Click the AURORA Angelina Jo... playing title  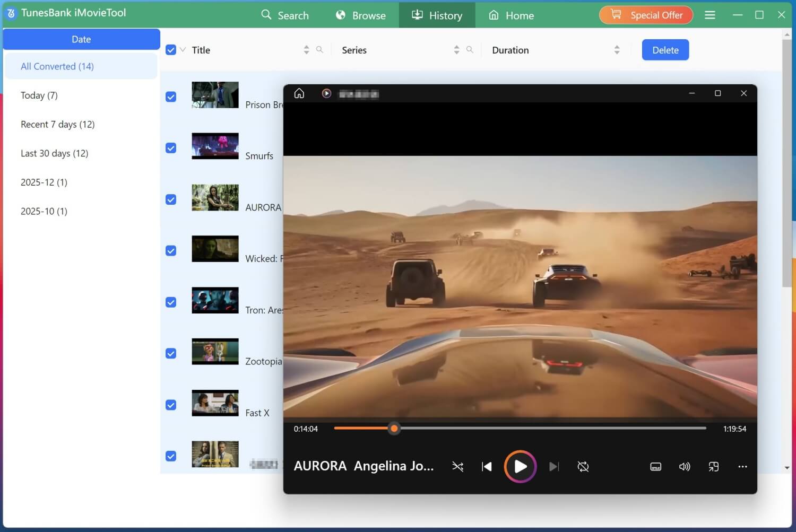pos(364,466)
